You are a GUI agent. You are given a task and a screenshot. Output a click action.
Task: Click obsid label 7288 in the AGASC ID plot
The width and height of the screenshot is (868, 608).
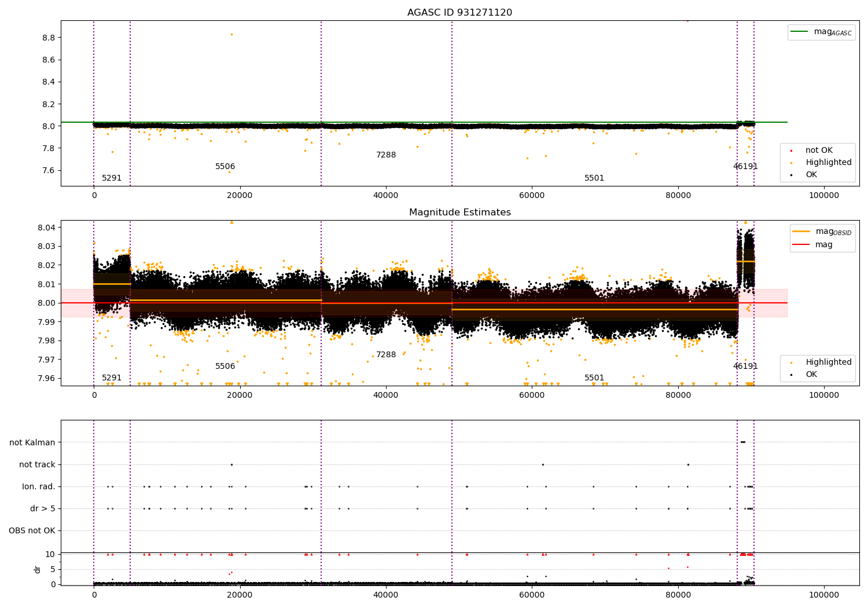click(x=386, y=155)
